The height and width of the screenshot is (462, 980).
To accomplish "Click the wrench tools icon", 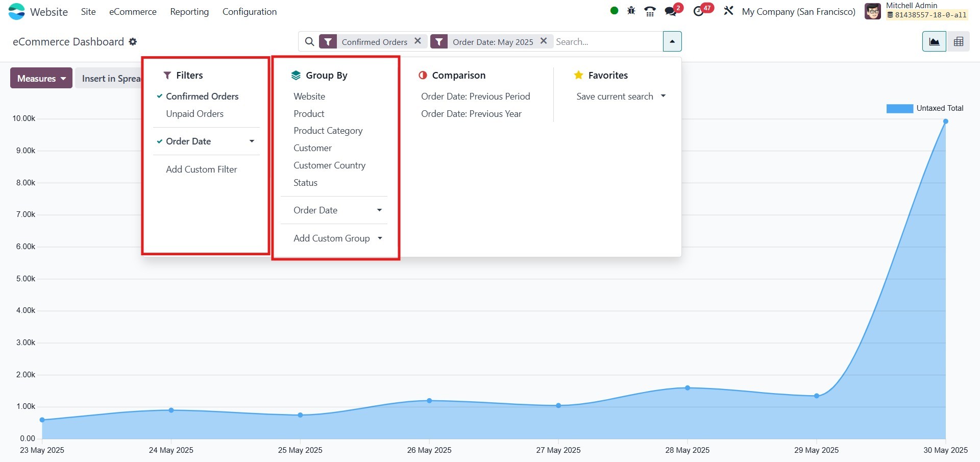I will pyautogui.click(x=728, y=11).
